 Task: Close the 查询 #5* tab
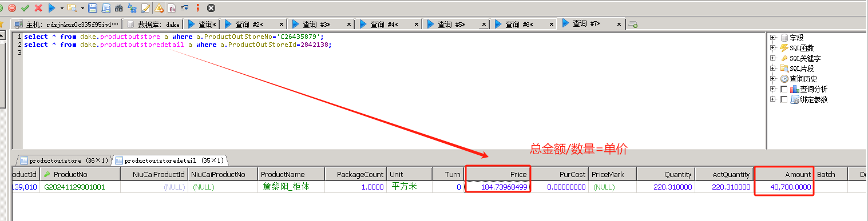[483, 25]
